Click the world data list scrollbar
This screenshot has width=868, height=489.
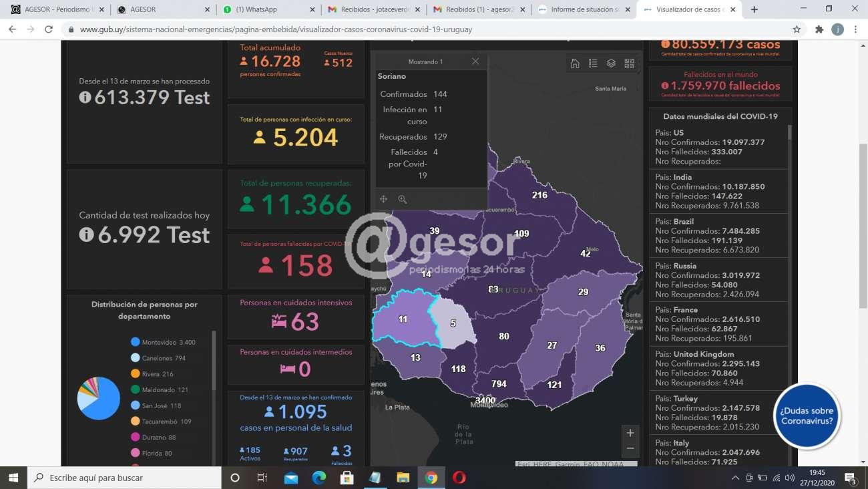(790, 132)
